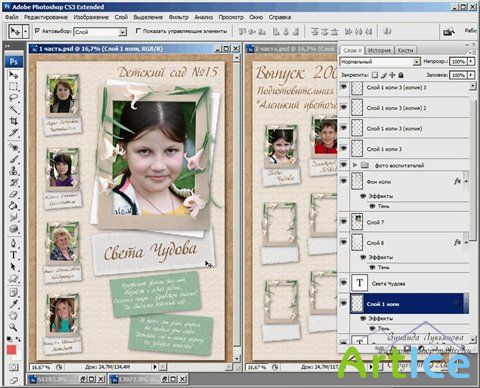Select the Lasso tool
The width and height of the screenshot is (480, 388).
(13, 98)
